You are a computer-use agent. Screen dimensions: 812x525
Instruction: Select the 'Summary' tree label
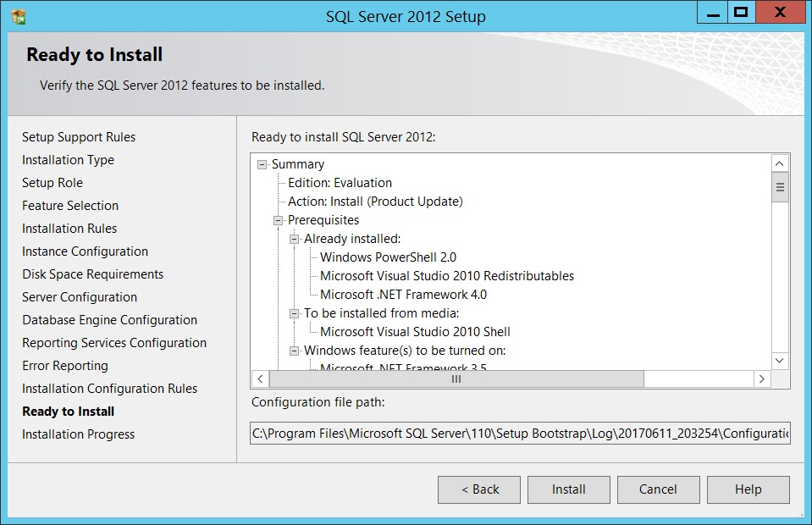[298, 164]
